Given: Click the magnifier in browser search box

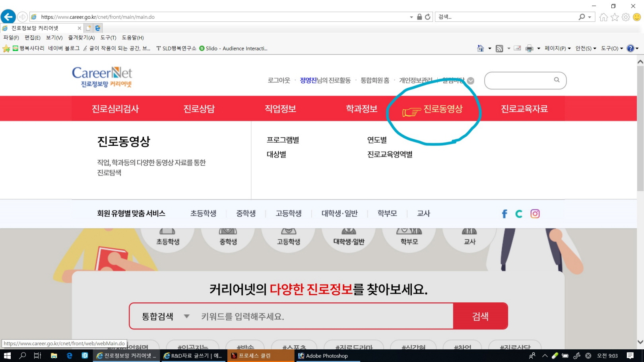Looking at the screenshot, I should point(582,17).
